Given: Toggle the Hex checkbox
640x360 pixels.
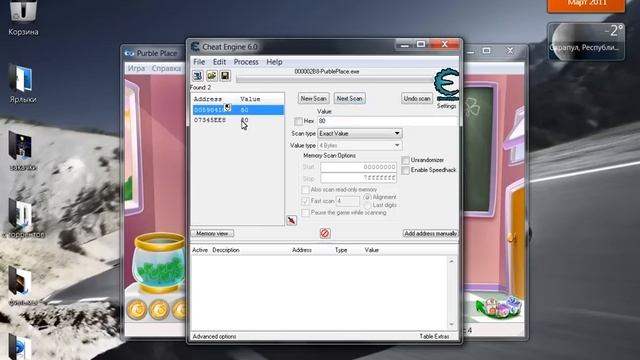Looking at the screenshot, I should click(x=298, y=121).
